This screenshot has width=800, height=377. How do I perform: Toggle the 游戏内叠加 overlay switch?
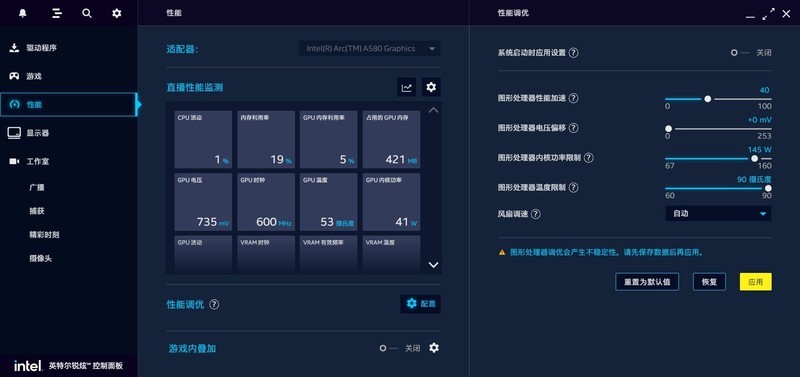(x=389, y=348)
